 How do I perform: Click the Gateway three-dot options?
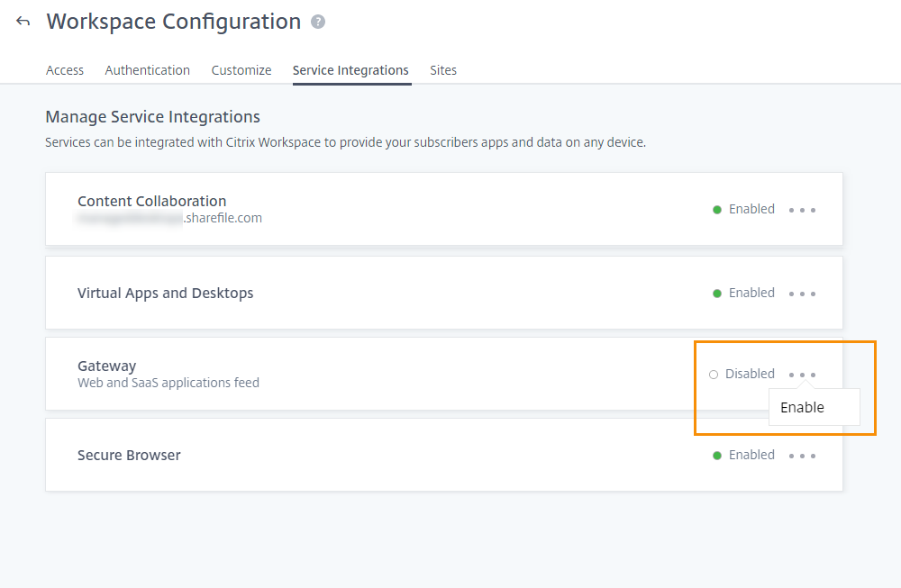802,375
